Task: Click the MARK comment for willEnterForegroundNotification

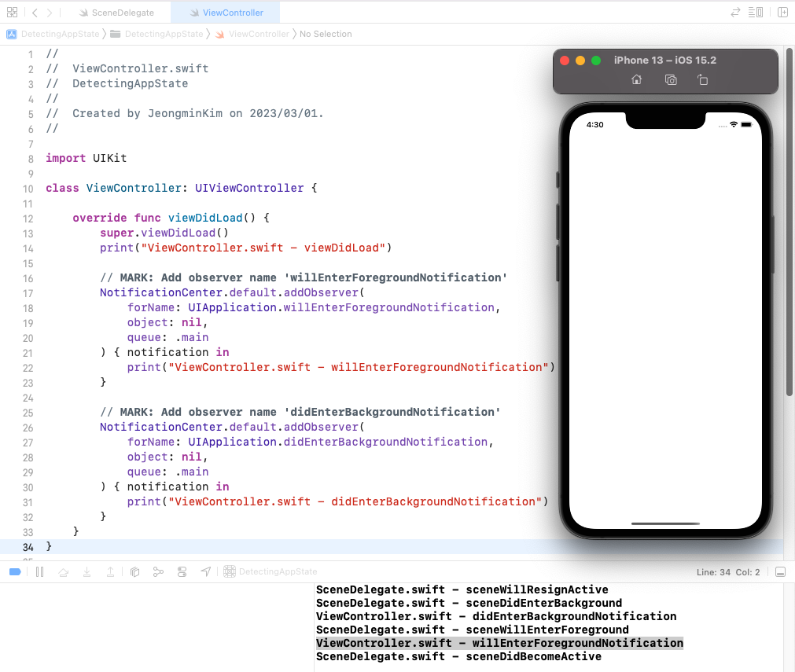Action: 304,277
